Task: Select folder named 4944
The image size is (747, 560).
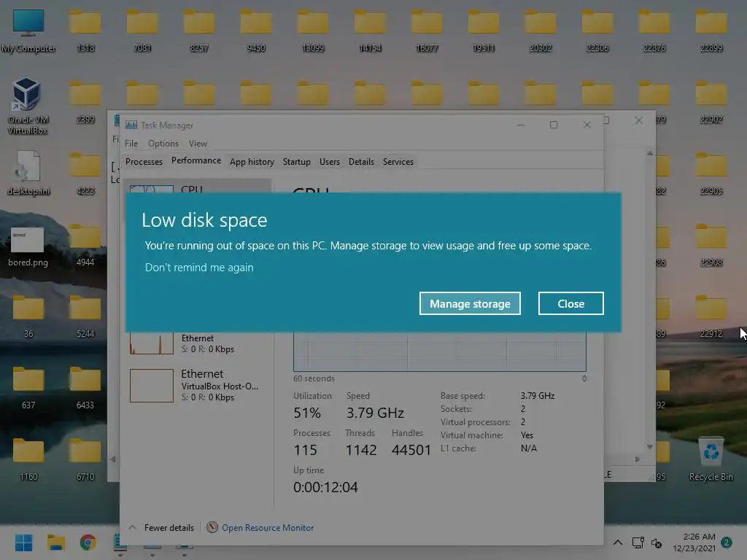Action: (x=85, y=245)
